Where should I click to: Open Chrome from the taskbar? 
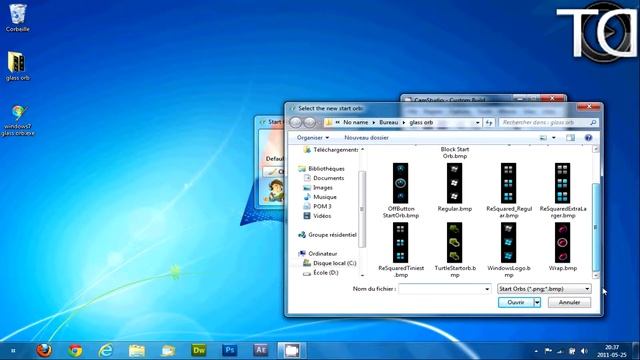pyautogui.click(x=75, y=350)
